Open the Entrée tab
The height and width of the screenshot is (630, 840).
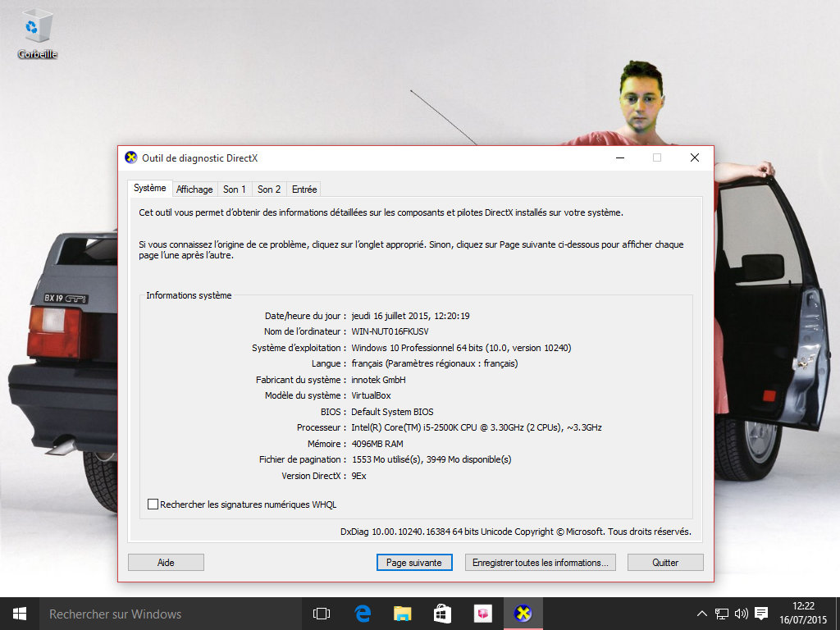(304, 189)
